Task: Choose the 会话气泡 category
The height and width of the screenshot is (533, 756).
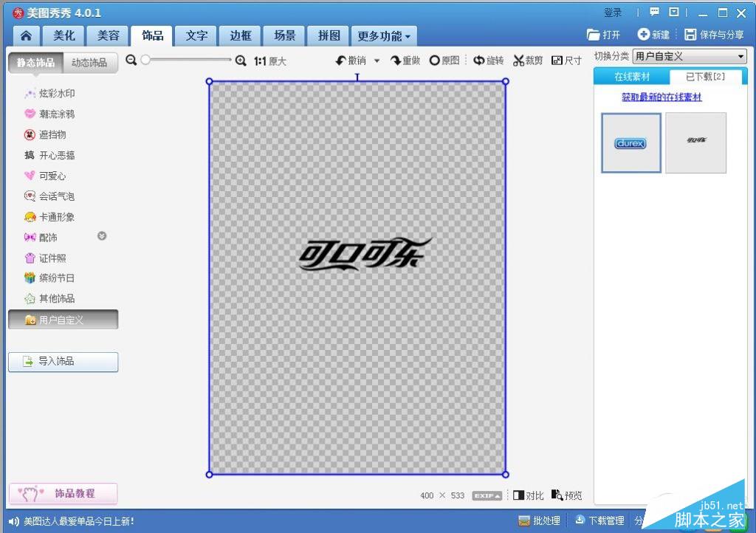Action: tap(49, 196)
